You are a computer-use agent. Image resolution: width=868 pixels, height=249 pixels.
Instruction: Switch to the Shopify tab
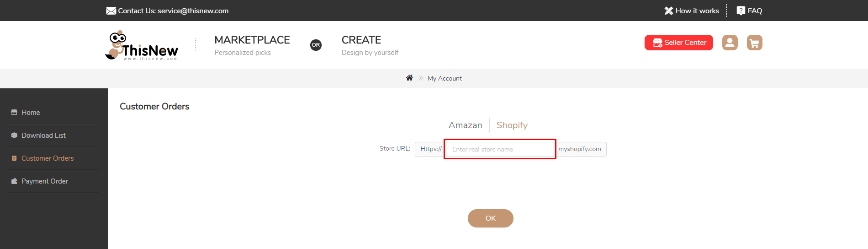click(512, 125)
